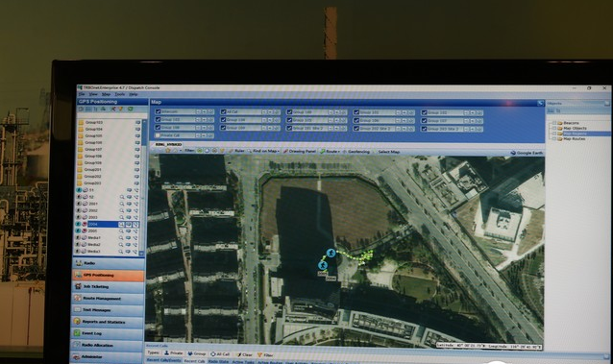Open the Drawing Panel tool
Image resolution: width=613 pixels, height=364 pixels.
[299, 152]
